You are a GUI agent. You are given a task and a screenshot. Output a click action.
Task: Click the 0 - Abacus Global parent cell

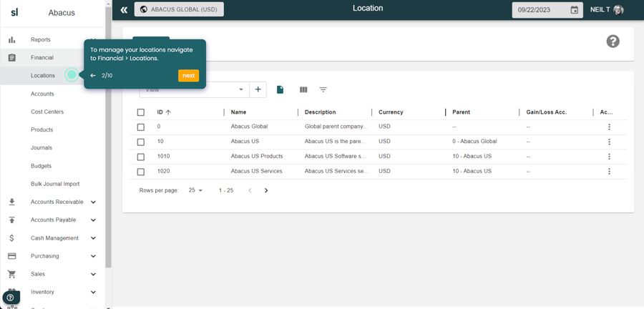[x=475, y=141]
